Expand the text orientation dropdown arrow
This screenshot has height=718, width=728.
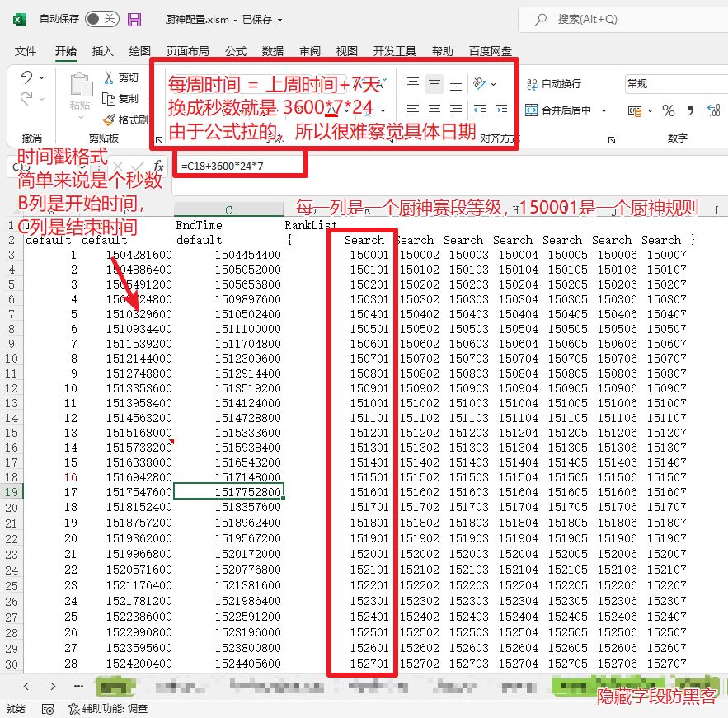[494, 84]
